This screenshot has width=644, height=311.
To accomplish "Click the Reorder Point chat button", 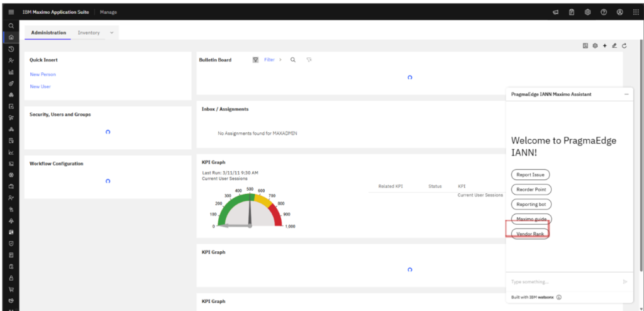I will pos(531,189).
